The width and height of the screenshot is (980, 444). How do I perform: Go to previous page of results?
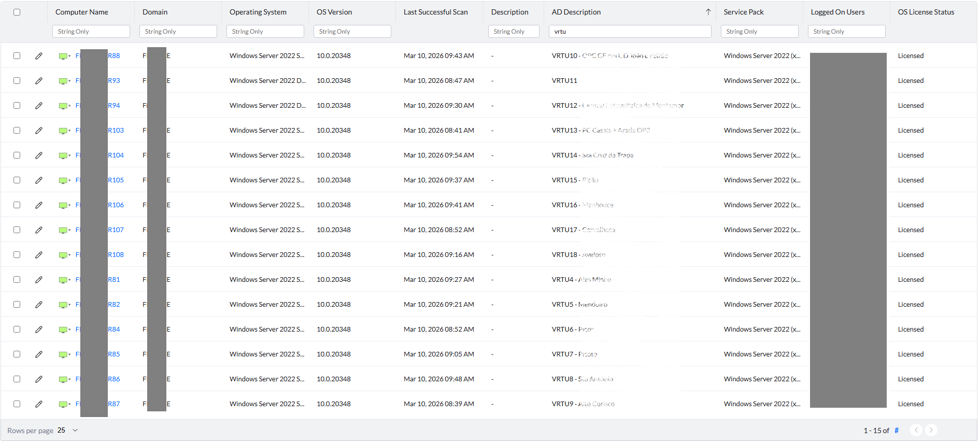coord(916,430)
